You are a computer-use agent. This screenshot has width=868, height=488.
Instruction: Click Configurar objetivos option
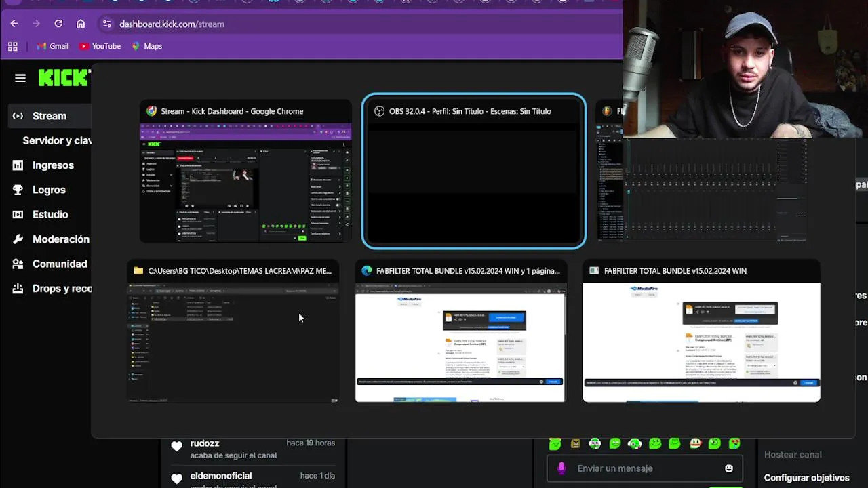click(806, 478)
